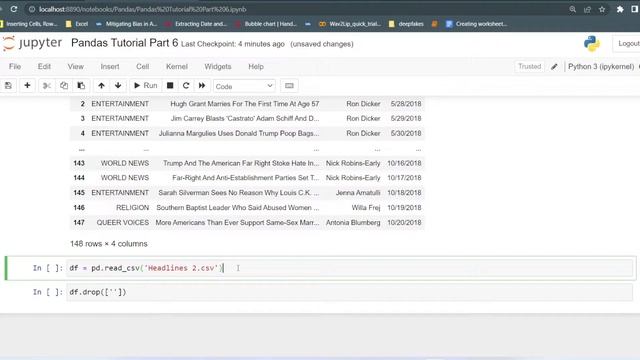Open the Creating worksheet bookmark
The width and height of the screenshot is (640, 360).
click(476, 24)
